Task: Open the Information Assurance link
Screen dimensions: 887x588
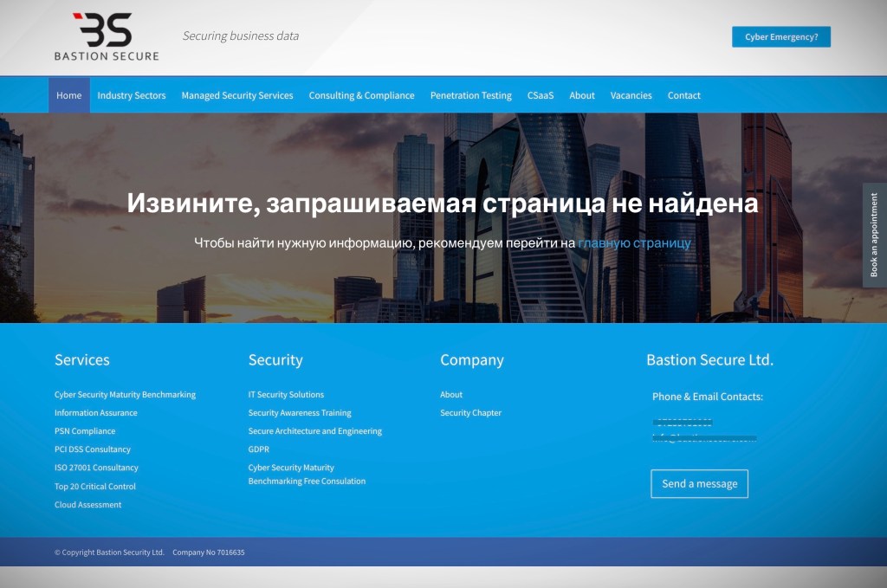Action: click(95, 413)
